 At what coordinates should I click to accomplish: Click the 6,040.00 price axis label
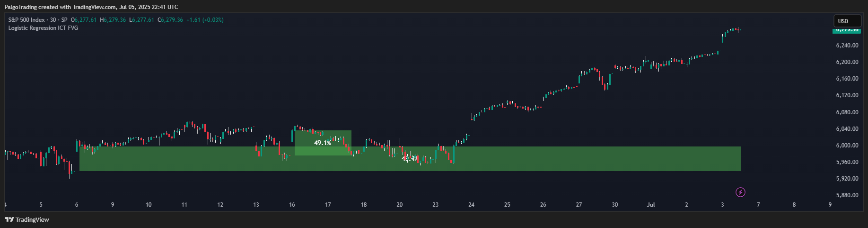847,129
